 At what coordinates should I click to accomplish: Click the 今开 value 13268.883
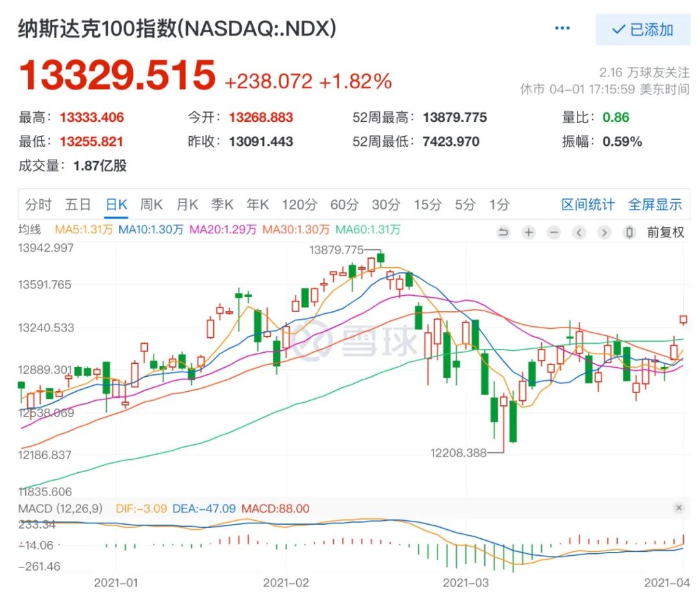(261, 117)
